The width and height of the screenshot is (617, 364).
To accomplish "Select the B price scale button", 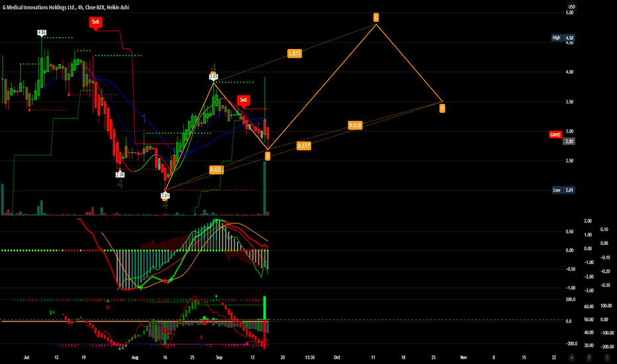I will [589, 357].
